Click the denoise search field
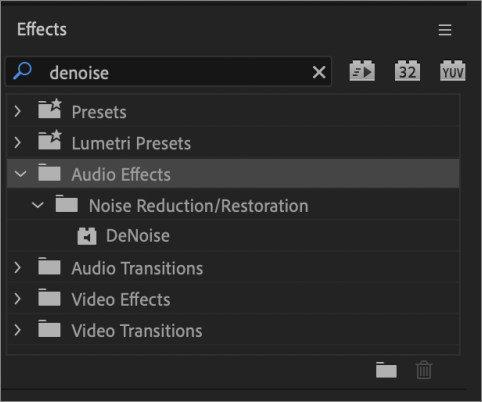The width and height of the screenshot is (482, 402). pos(168,72)
